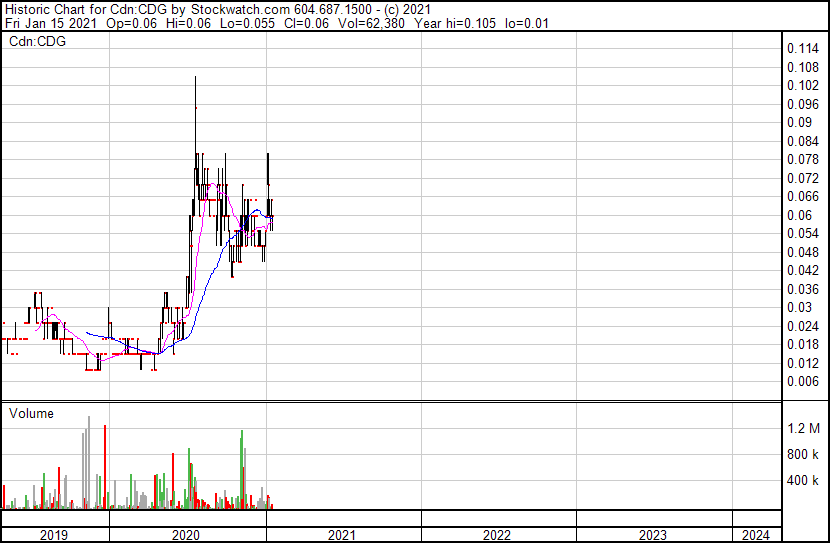Click the 2021 year marker
Image resolution: width=830 pixels, height=543 pixels.
tap(343, 535)
